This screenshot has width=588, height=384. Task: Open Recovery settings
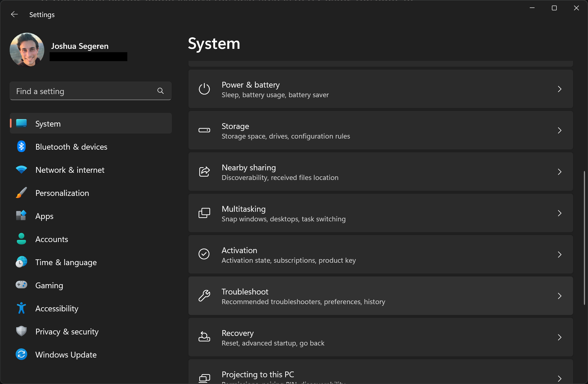[381, 337]
